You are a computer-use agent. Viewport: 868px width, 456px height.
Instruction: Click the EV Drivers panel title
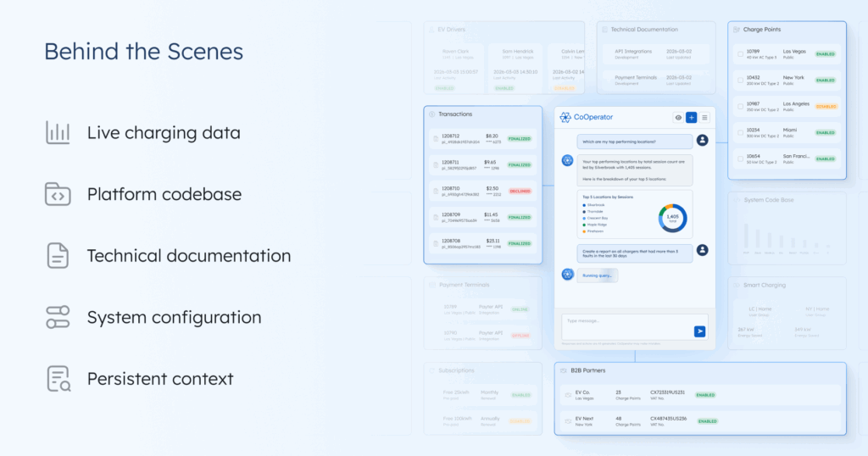[451, 30]
